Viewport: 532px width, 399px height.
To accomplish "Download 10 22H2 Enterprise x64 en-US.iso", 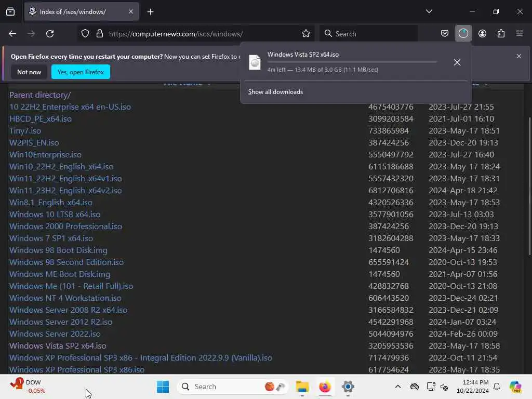I will (x=70, y=107).
